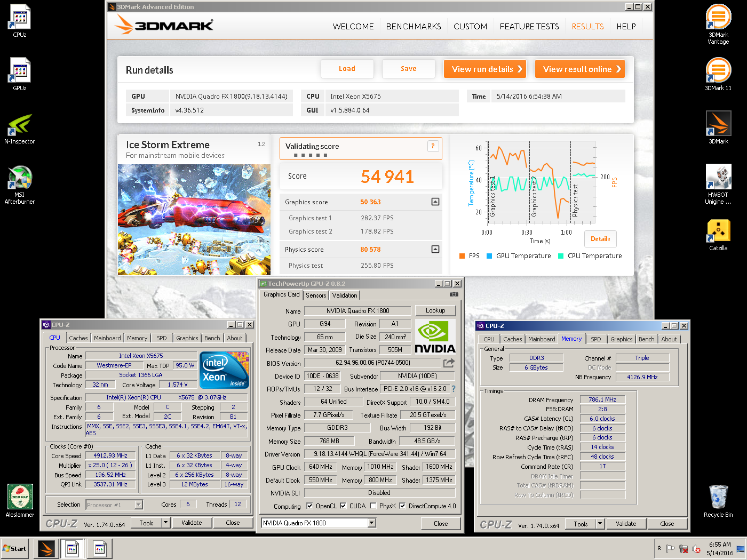Open the HELP tab in 3DMark
747x560 pixels.
click(626, 27)
